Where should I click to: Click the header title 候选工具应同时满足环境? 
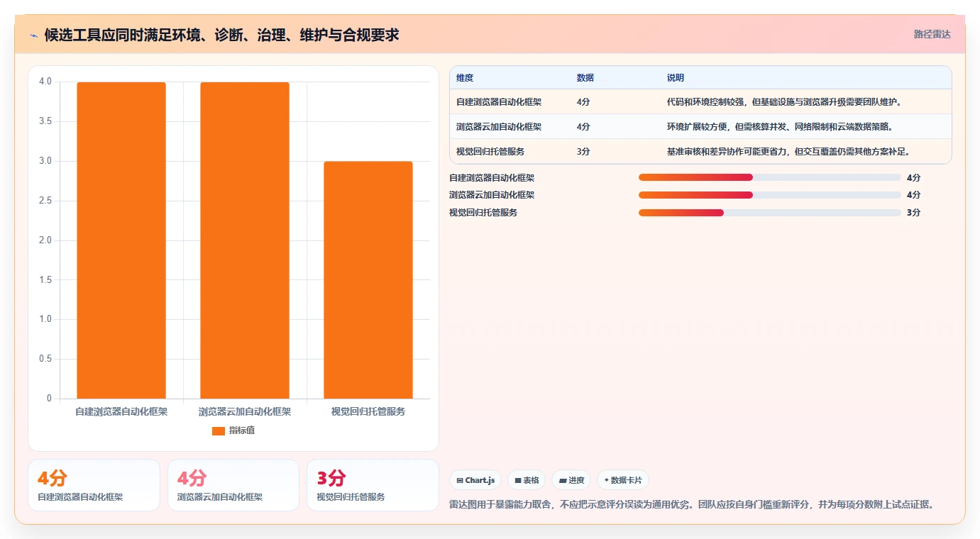coord(221,35)
